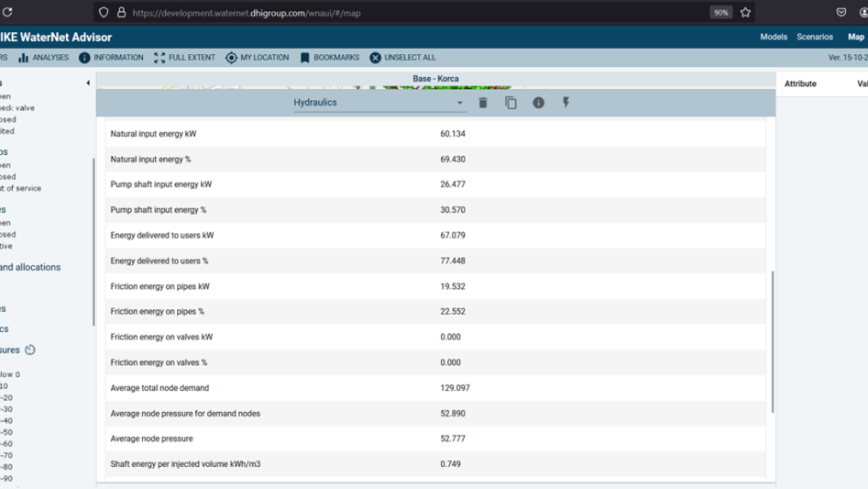Select the value 129.097

coord(455,388)
